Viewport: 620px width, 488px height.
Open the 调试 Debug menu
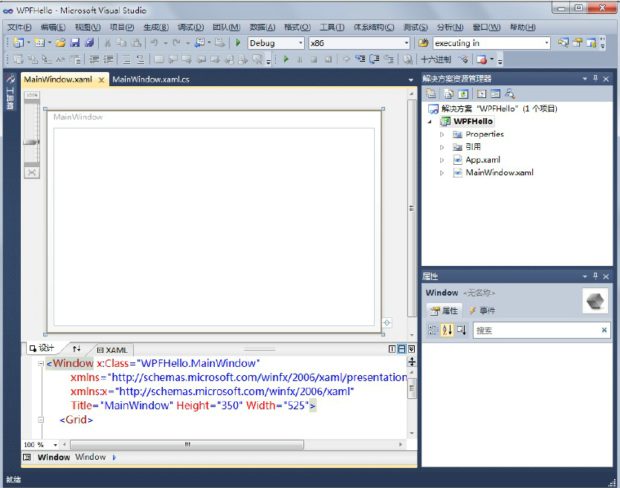coord(191,27)
